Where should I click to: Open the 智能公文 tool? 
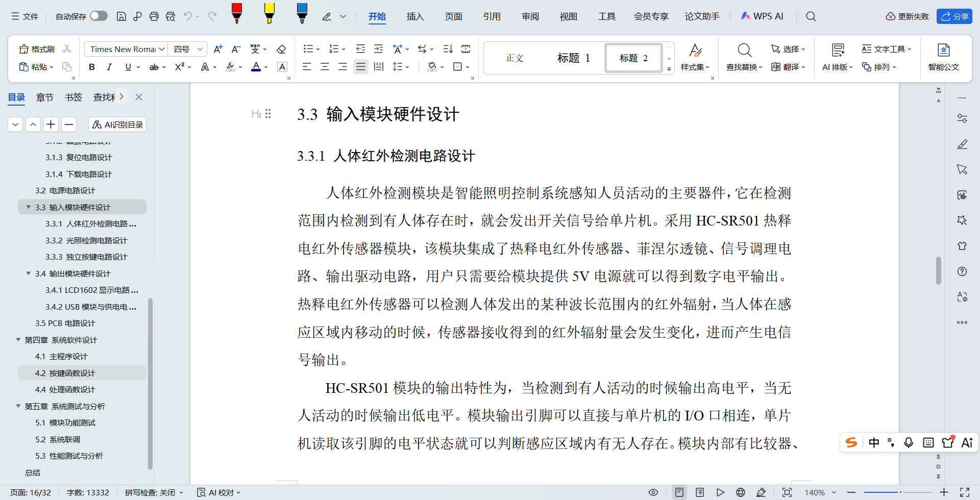[943, 57]
